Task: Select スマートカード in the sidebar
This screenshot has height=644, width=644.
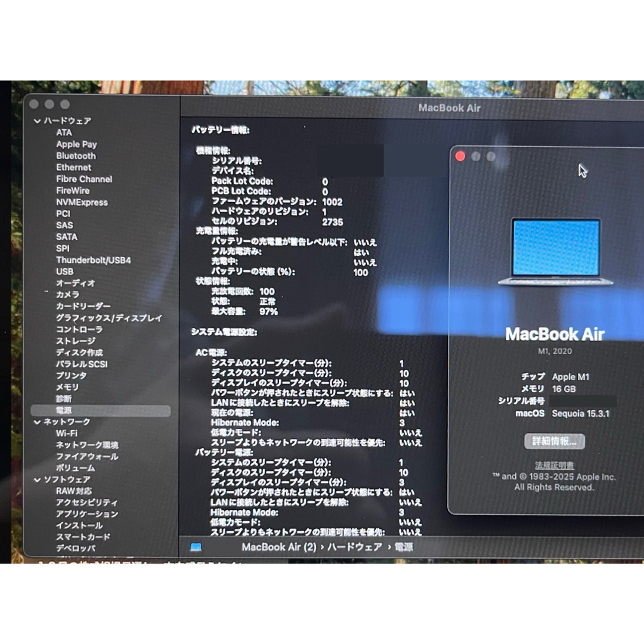Action: pyautogui.click(x=83, y=537)
